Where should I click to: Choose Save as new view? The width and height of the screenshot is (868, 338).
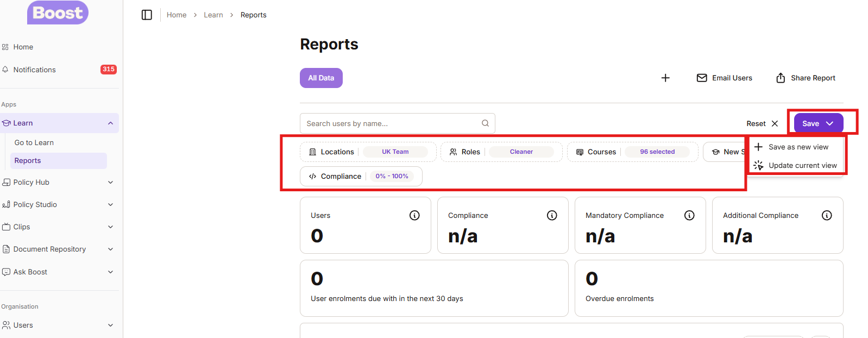click(798, 147)
